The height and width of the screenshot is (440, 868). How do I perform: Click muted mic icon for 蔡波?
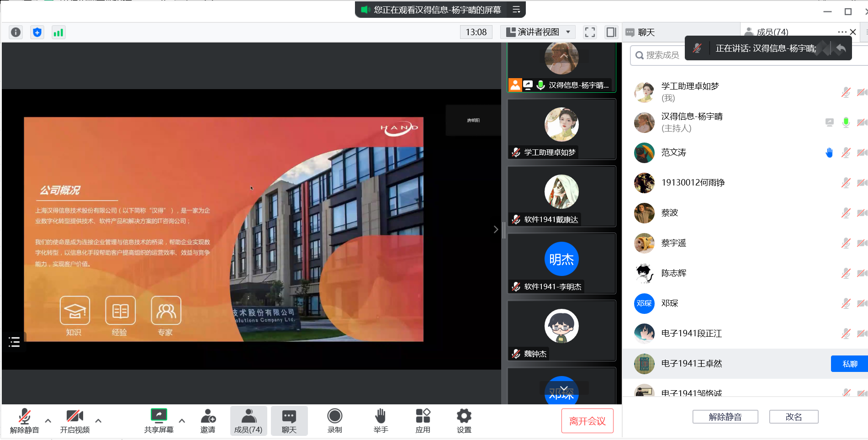pyautogui.click(x=846, y=213)
